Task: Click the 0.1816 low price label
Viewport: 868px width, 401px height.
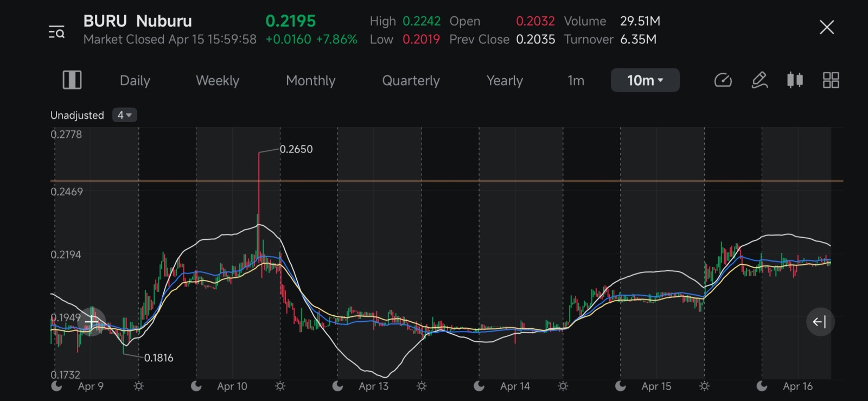Action: coord(159,358)
